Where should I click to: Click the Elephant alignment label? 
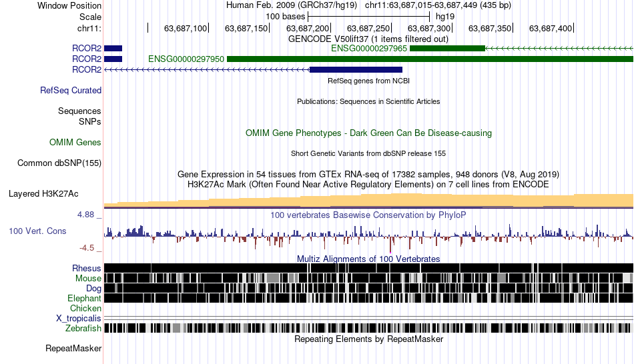[x=84, y=298]
